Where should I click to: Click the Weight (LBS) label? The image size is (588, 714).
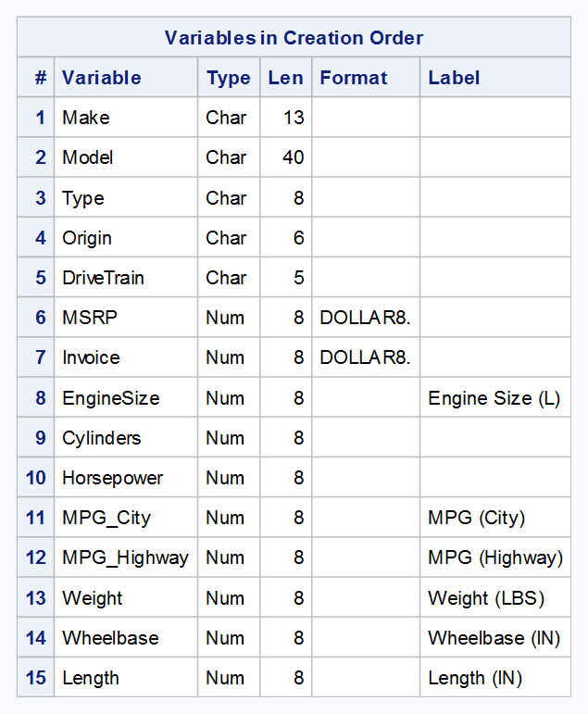point(486,598)
